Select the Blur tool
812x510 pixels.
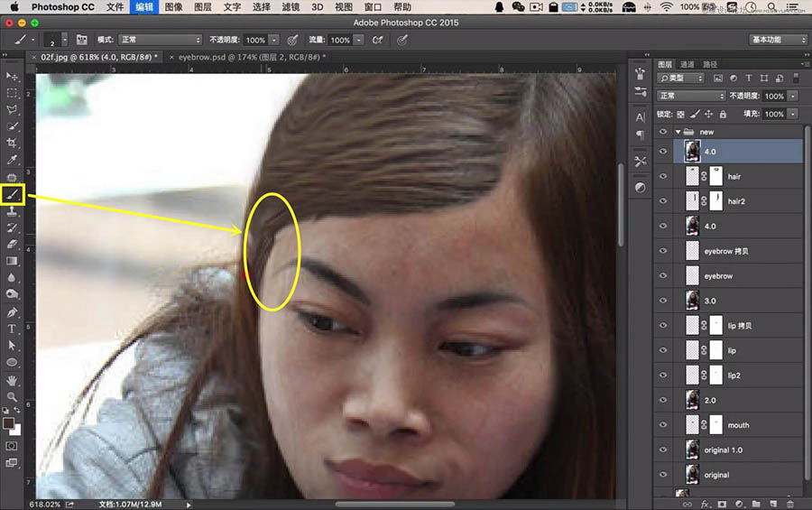[x=12, y=277]
